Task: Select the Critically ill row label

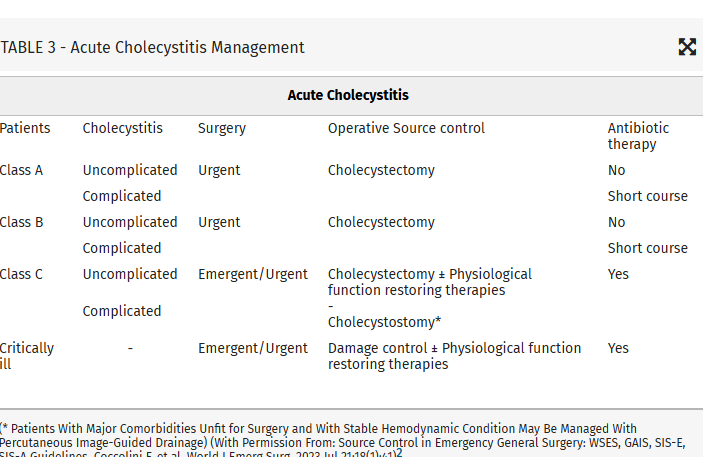Action: (x=27, y=356)
